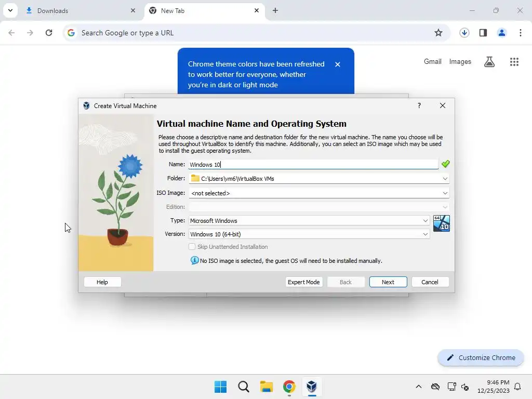Click the Chrome back arrow

pyautogui.click(x=11, y=33)
